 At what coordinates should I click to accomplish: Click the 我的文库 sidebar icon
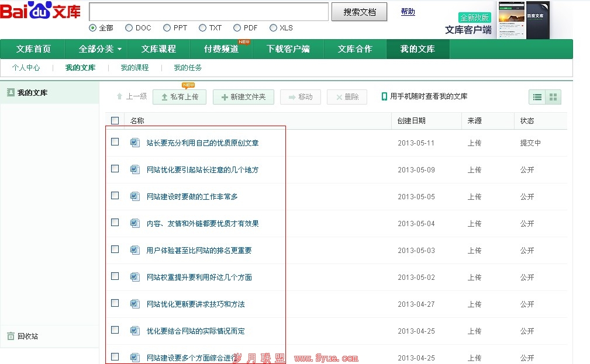tap(11, 92)
